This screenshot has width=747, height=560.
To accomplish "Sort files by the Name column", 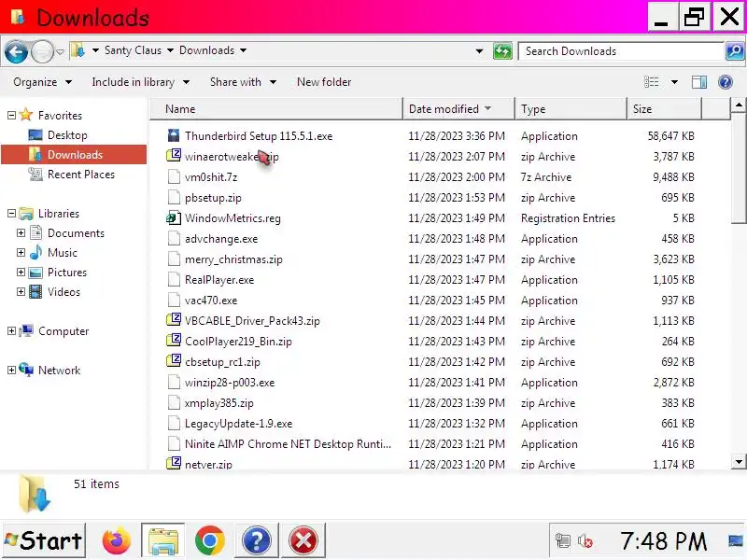I will [x=276, y=109].
